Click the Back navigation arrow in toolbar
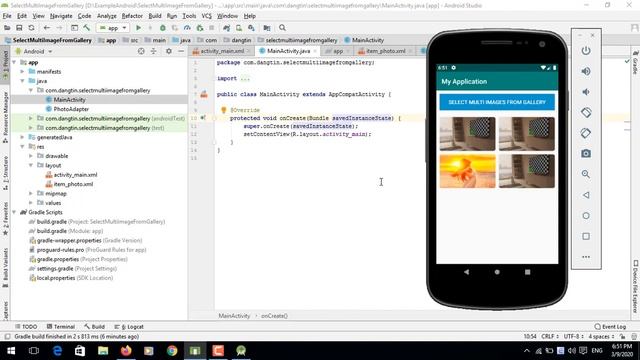This screenshot has width=640, height=360. [47, 28]
